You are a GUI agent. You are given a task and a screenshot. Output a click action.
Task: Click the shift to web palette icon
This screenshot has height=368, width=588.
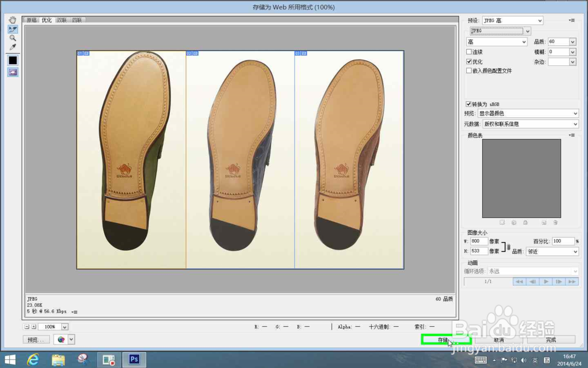(514, 223)
